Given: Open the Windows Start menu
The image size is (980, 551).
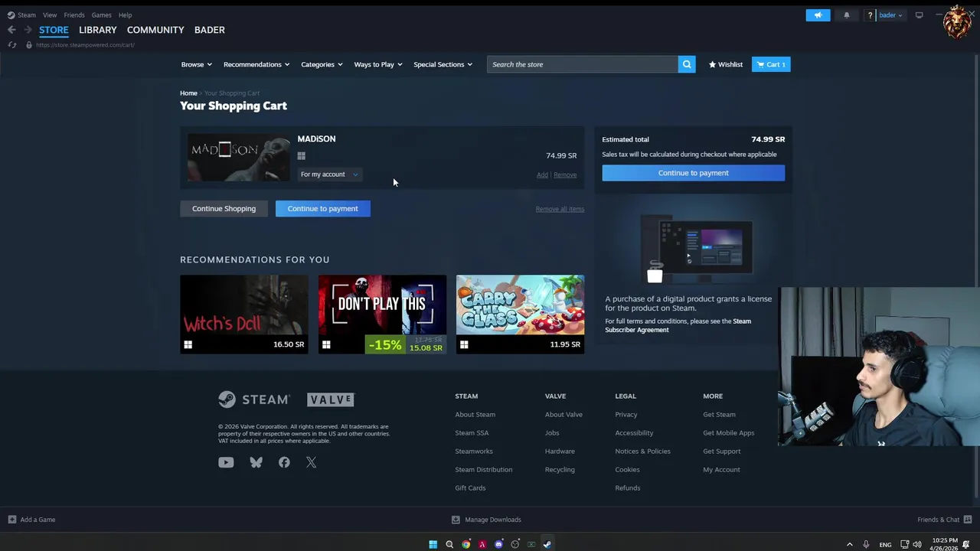Looking at the screenshot, I should [x=433, y=544].
